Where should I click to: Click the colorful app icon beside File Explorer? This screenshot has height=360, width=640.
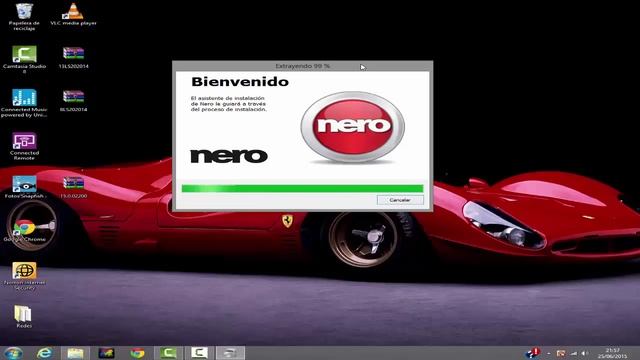pos(107,353)
